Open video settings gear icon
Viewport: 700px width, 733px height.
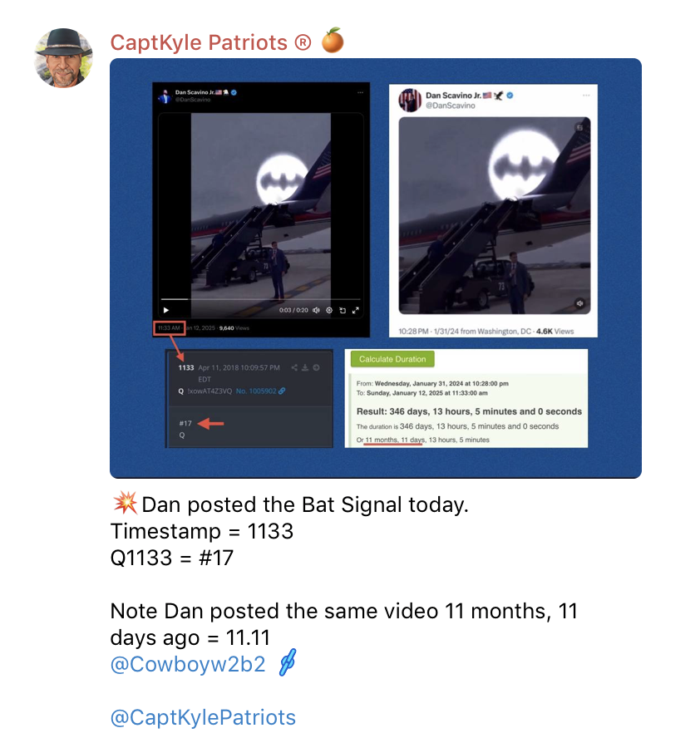(x=329, y=310)
